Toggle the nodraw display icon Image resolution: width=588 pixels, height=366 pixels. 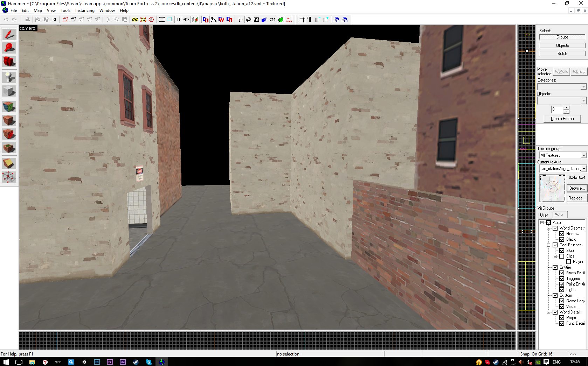pos(289,20)
